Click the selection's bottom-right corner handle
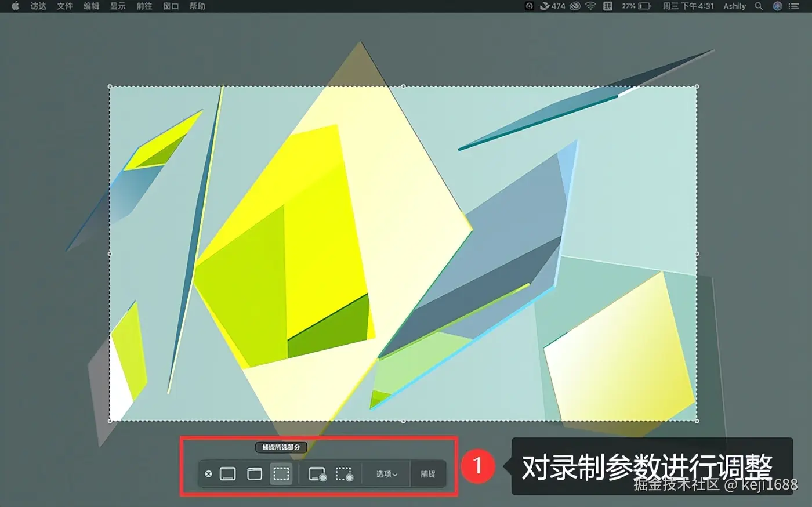Viewport: 812px width, 507px height. pyautogui.click(x=697, y=421)
